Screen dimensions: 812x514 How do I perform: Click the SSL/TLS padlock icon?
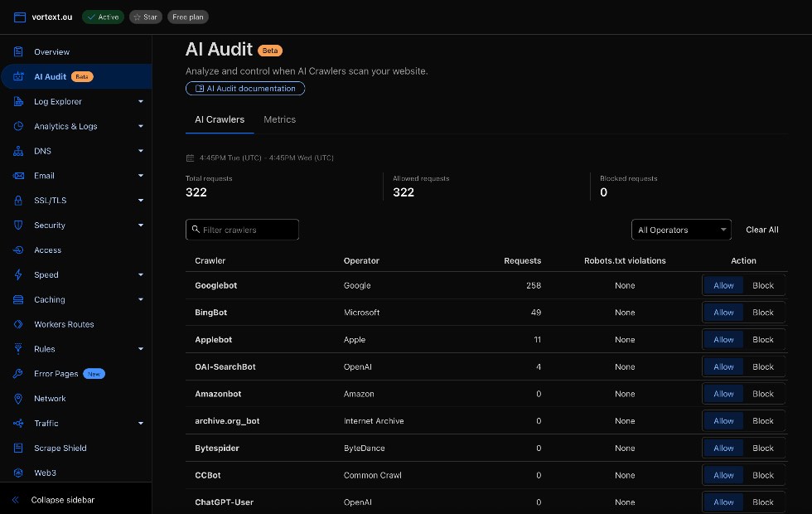point(18,201)
